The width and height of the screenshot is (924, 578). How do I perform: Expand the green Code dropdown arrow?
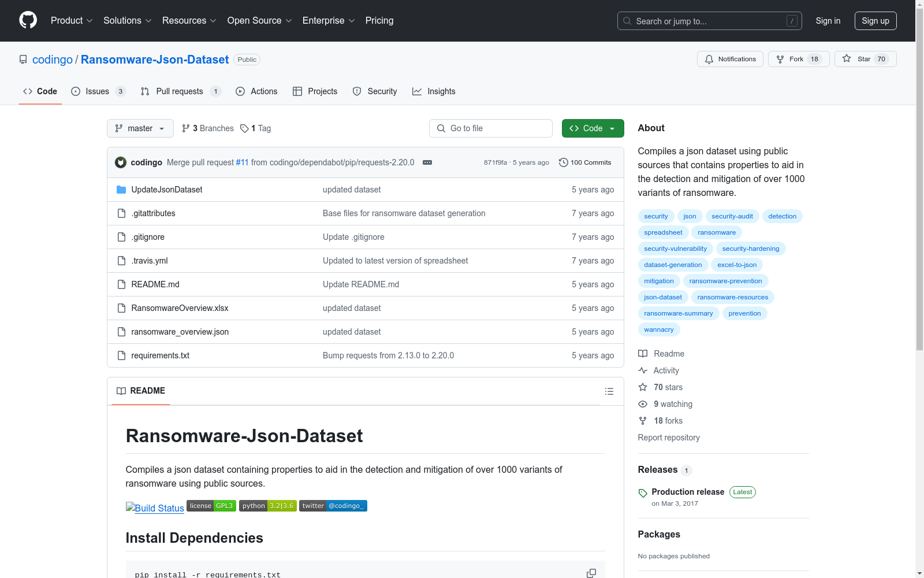click(x=612, y=128)
